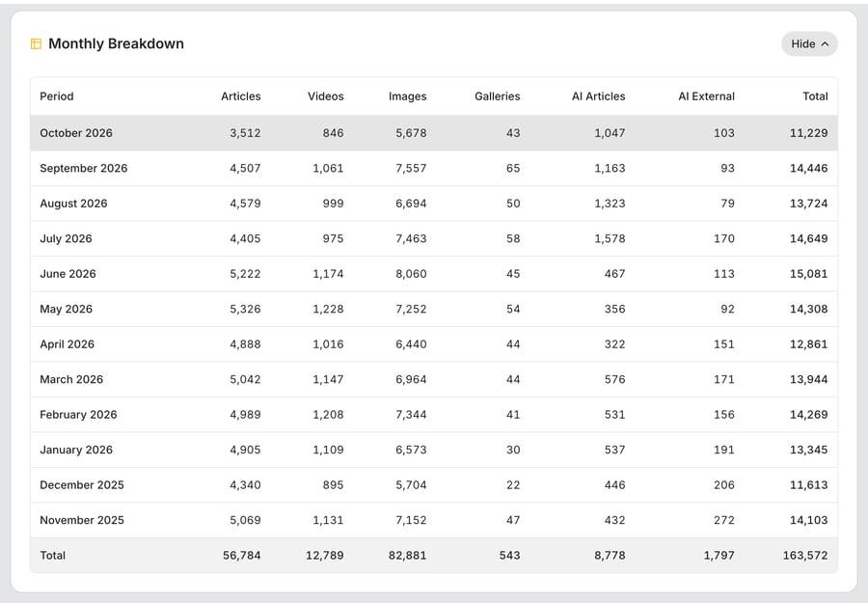Click October 2026 articles value 3,512

click(x=245, y=133)
